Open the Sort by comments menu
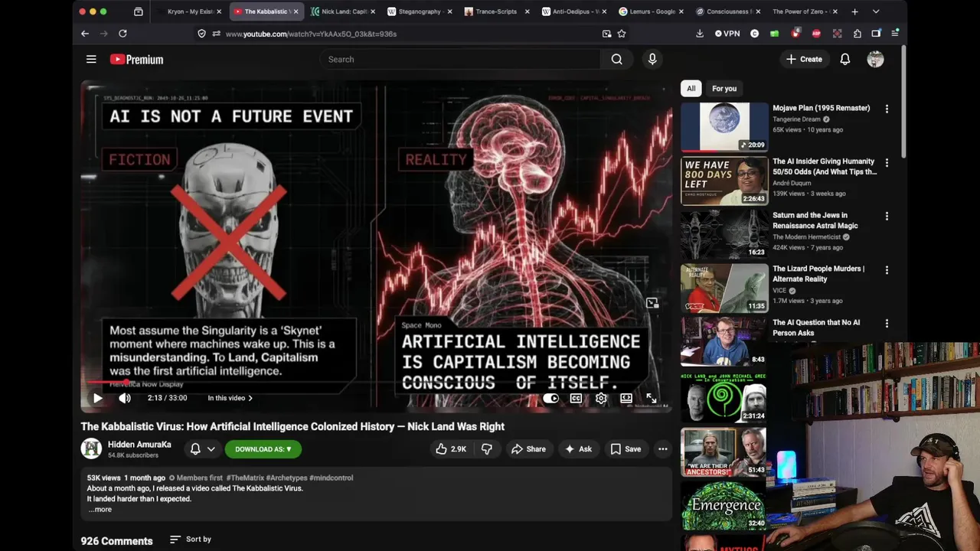Image resolution: width=980 pixels, height=551 pixels. 191,540
